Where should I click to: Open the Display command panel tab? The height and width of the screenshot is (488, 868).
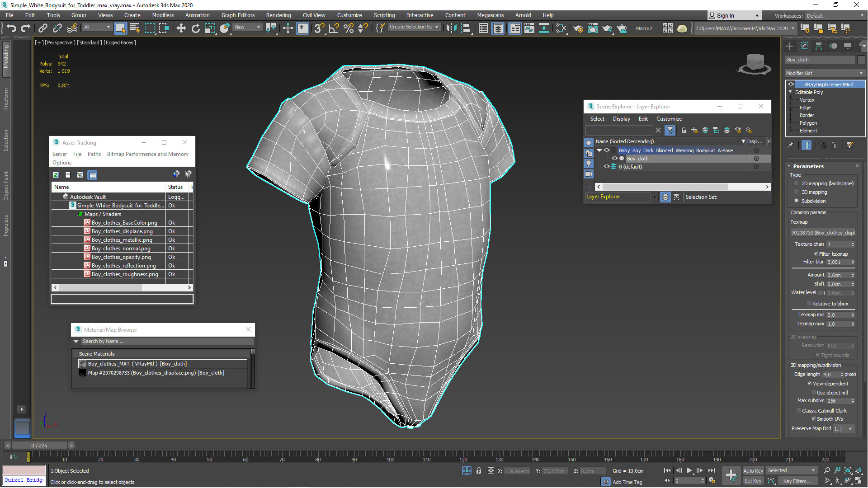click(x=848, y=46)
